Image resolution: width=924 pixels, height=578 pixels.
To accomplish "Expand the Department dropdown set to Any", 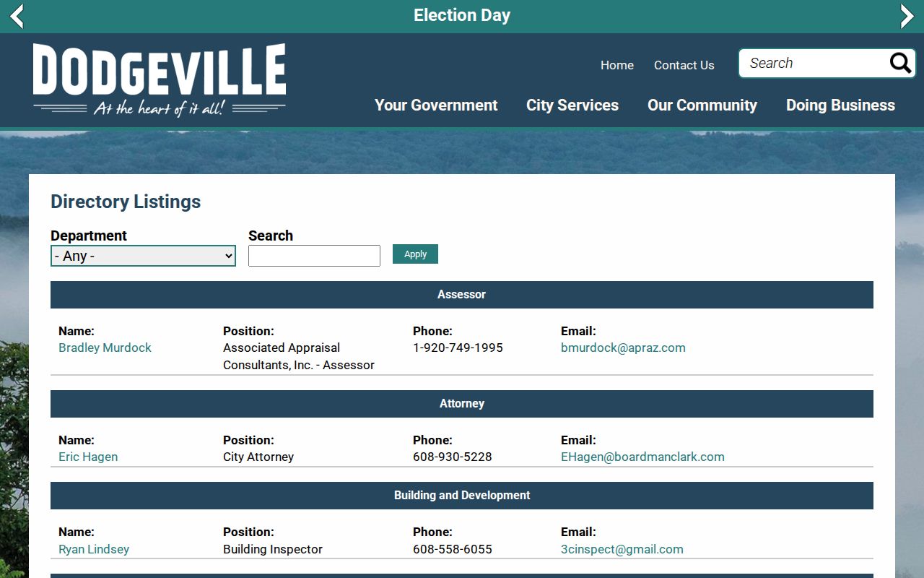I will [x=143, y=256].
